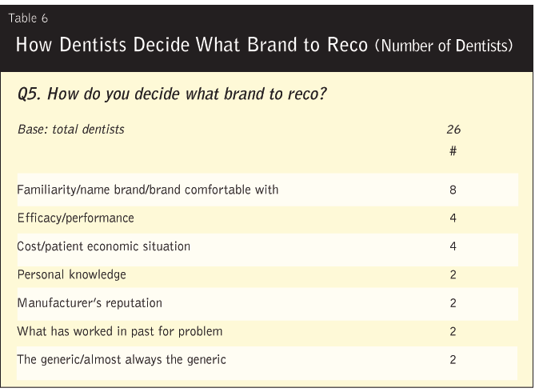
Task: Click the value 2 for Manufacturer's reputation
Action: click(453, 303)
